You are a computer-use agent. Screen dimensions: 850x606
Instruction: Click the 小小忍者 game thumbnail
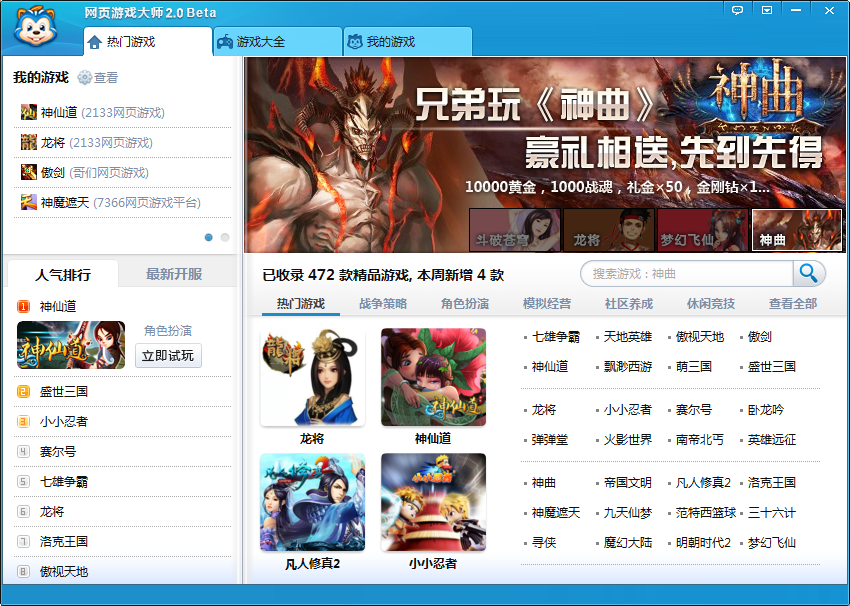[x=433, y=501]
